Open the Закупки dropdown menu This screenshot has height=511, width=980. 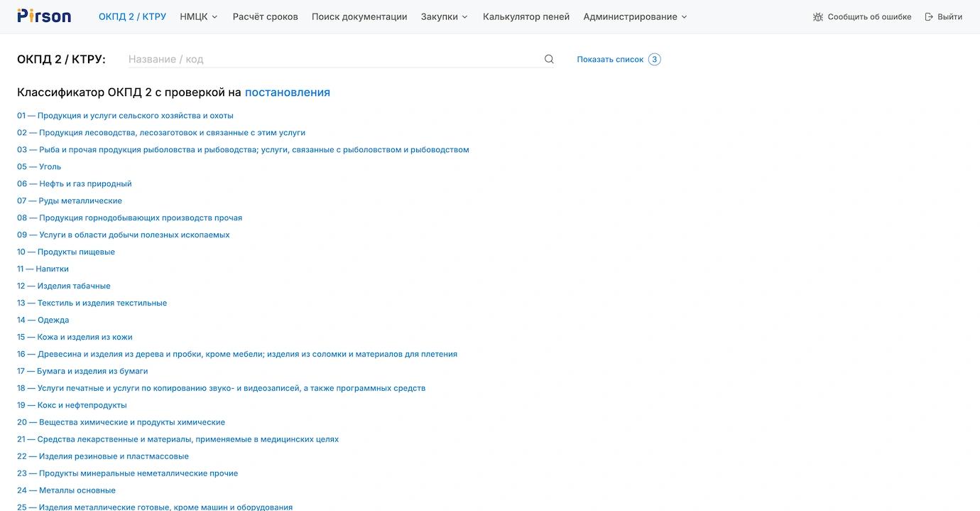click(x=444, y=17)
